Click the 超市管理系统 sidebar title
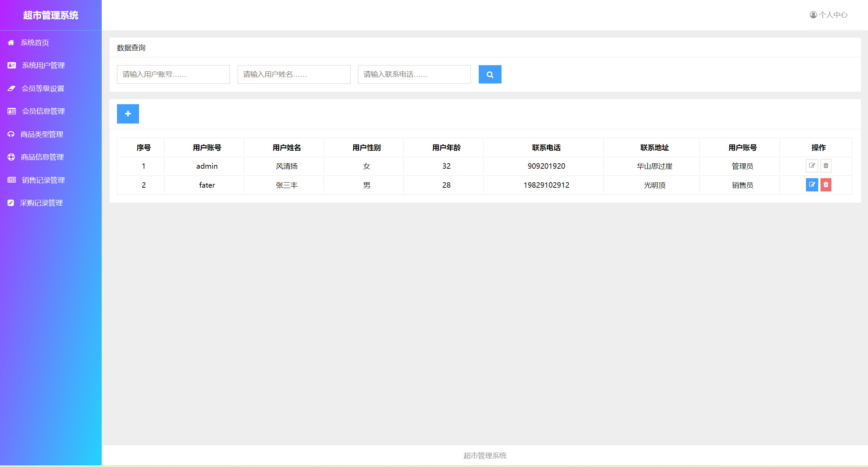The width and height of the screenshot is (868, 467). coord(51,15)
